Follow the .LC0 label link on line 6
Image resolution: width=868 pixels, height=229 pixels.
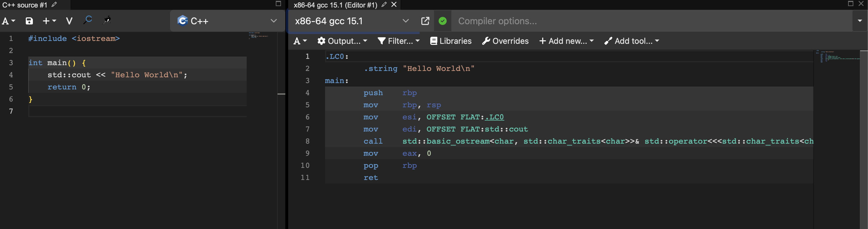[x=494, y=117]
